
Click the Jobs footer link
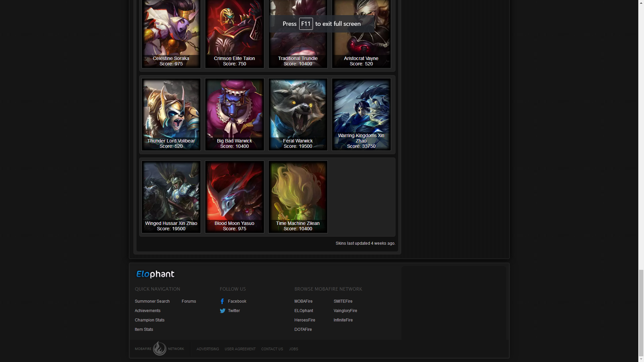coord(293,349)
